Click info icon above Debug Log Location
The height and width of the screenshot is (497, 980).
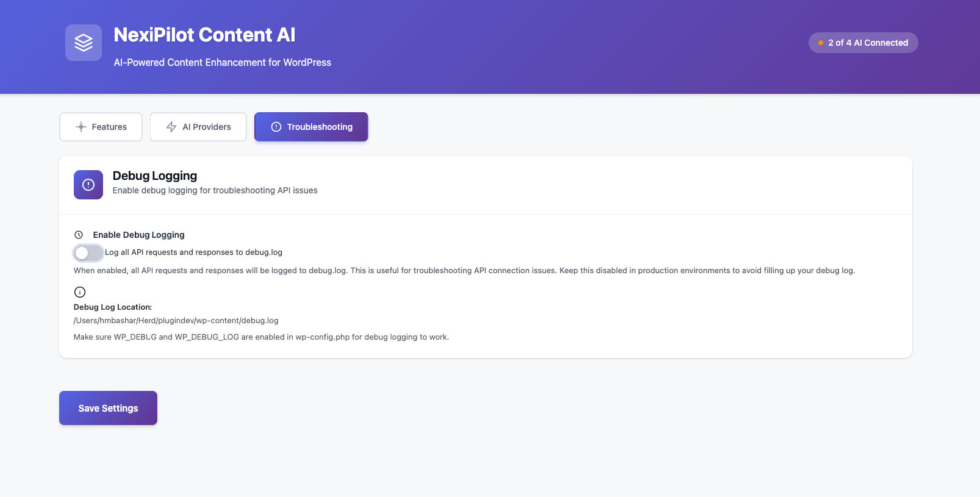click(80, 292)
